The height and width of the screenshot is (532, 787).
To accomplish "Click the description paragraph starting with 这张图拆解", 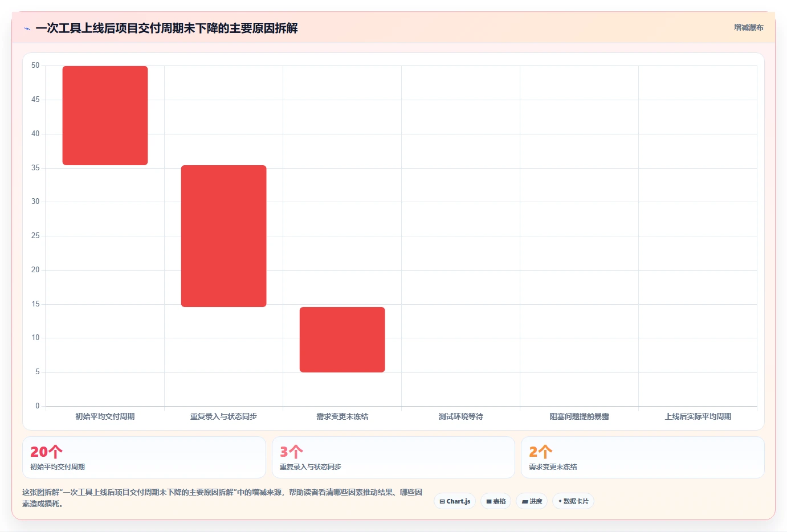I will [222, 498].
